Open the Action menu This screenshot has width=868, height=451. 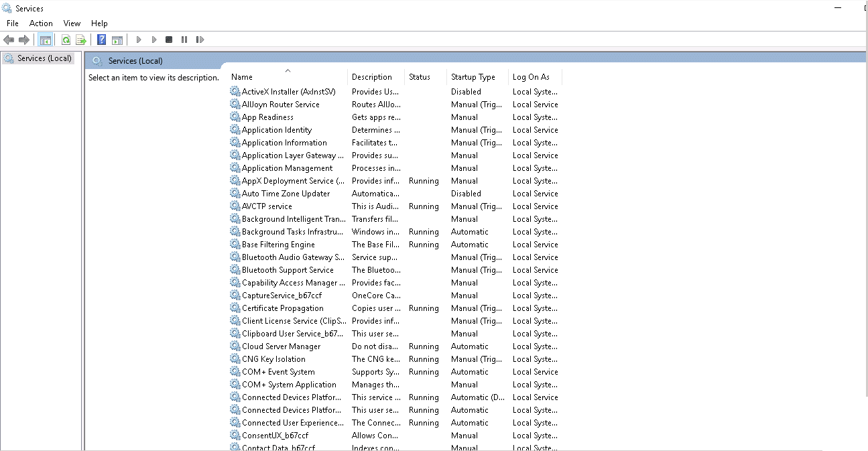click(41, 23)
